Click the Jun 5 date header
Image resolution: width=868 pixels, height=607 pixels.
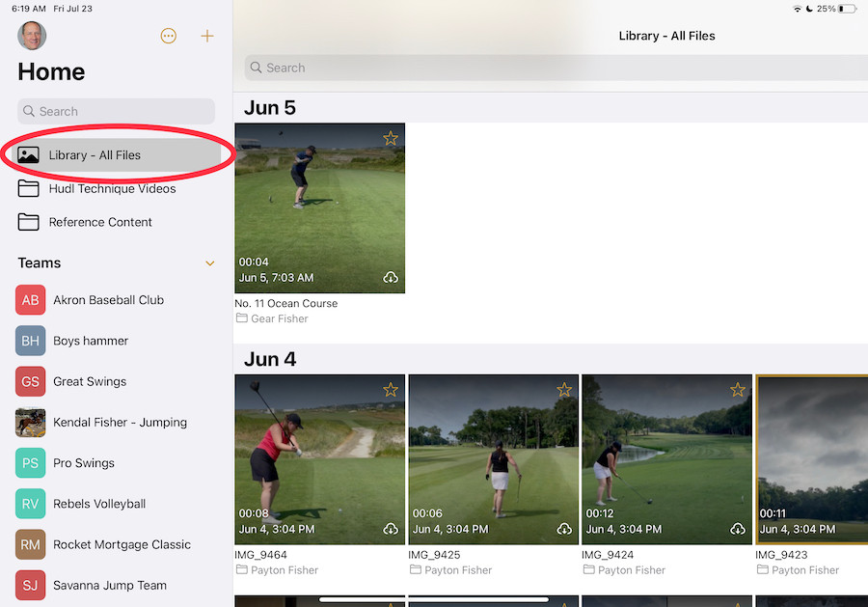coord(270,107)
